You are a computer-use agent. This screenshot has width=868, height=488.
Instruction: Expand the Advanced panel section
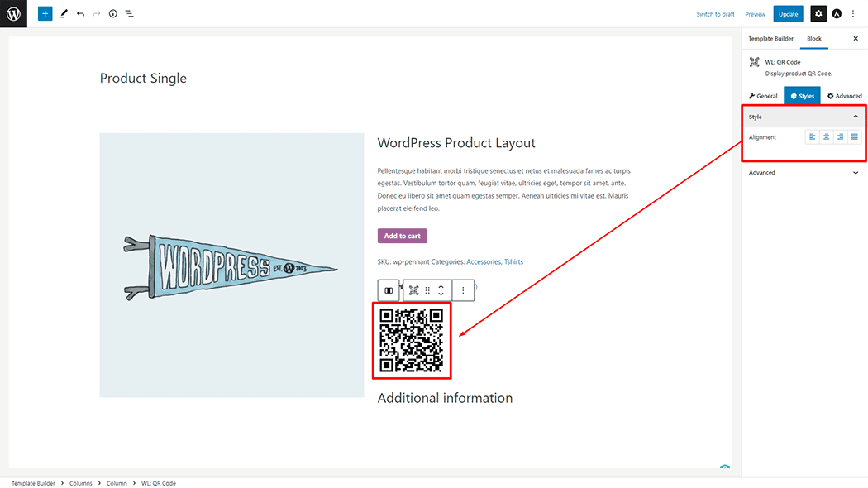[x=856, y=173]
